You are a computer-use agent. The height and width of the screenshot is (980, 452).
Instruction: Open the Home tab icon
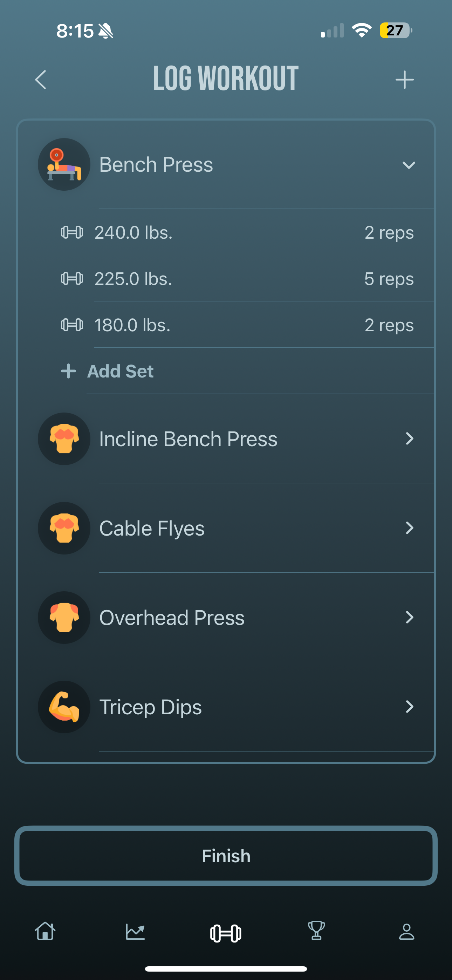[x=45, y=932]
